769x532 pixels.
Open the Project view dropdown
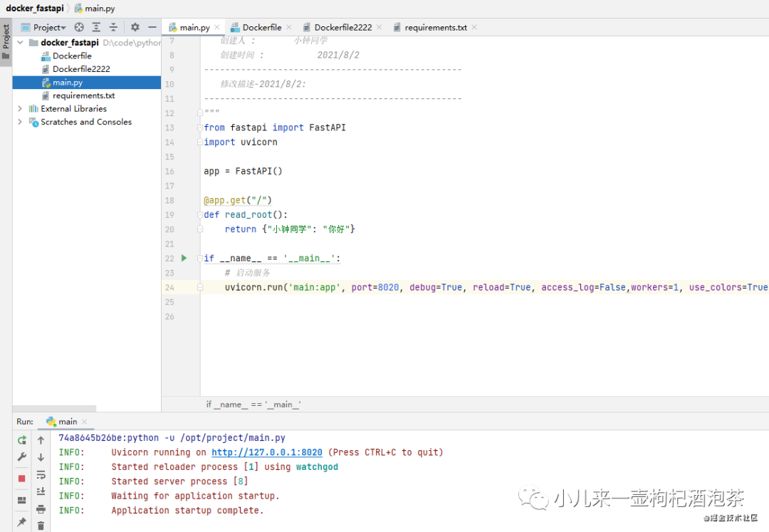coord(49,27)
